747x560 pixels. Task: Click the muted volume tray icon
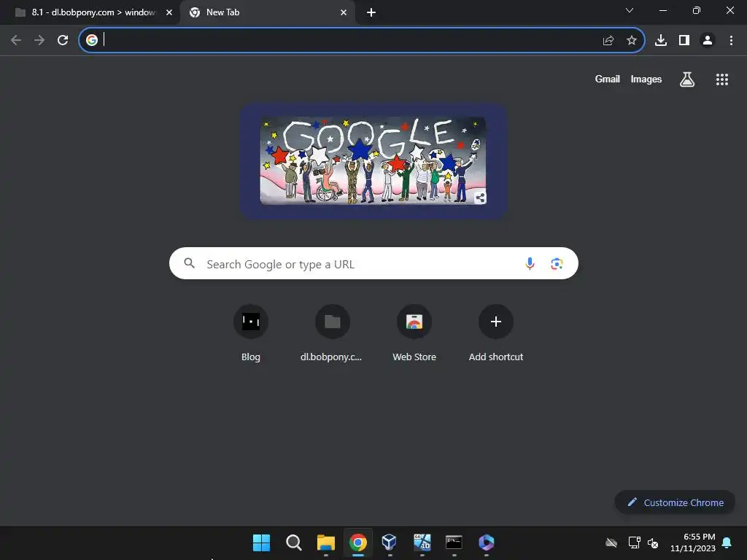point(653,542)
